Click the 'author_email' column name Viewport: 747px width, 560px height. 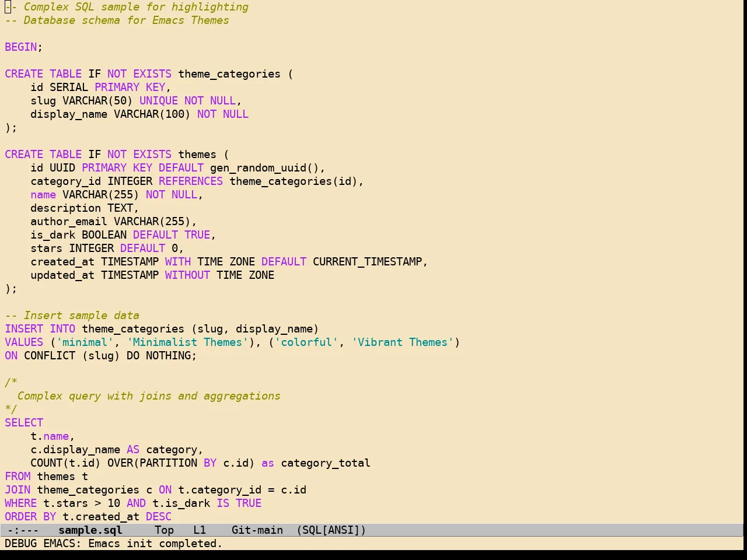(x=69, y=222)
